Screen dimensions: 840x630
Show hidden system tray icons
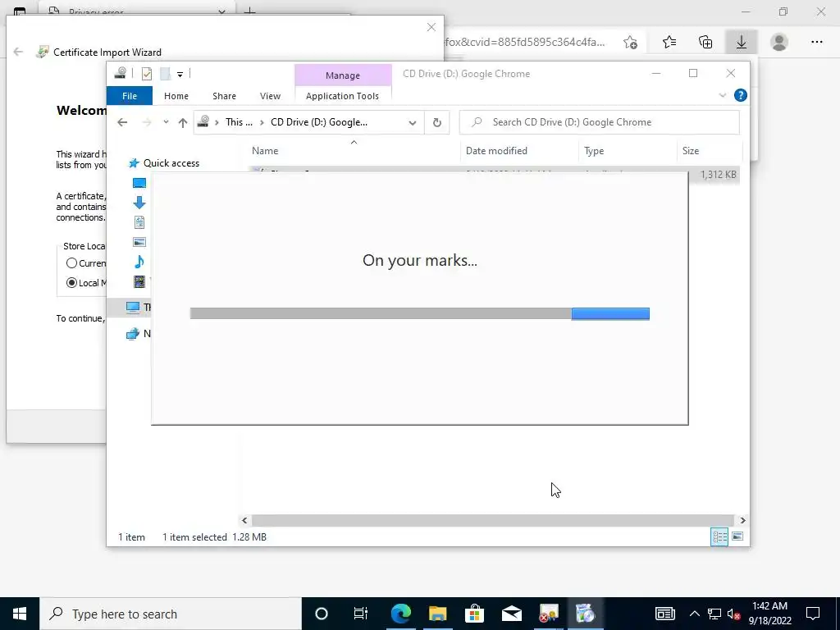click(x=694, y=614)
